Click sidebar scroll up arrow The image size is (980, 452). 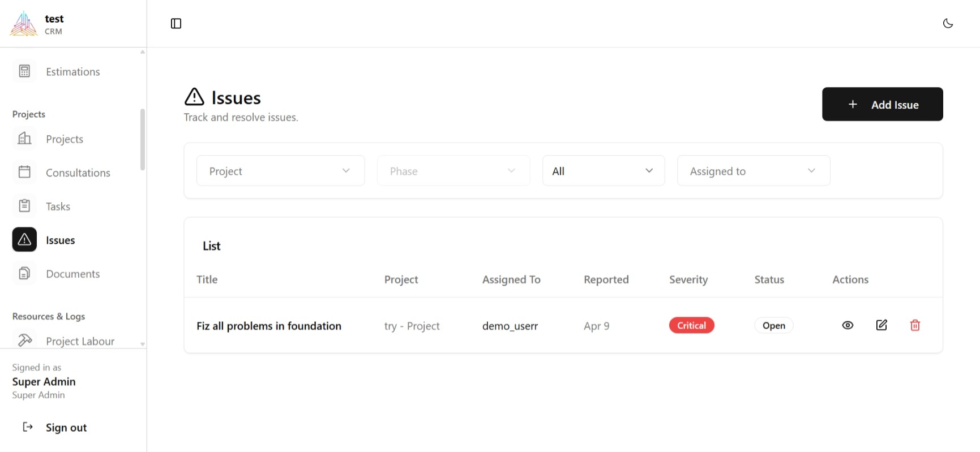[143, 52]
